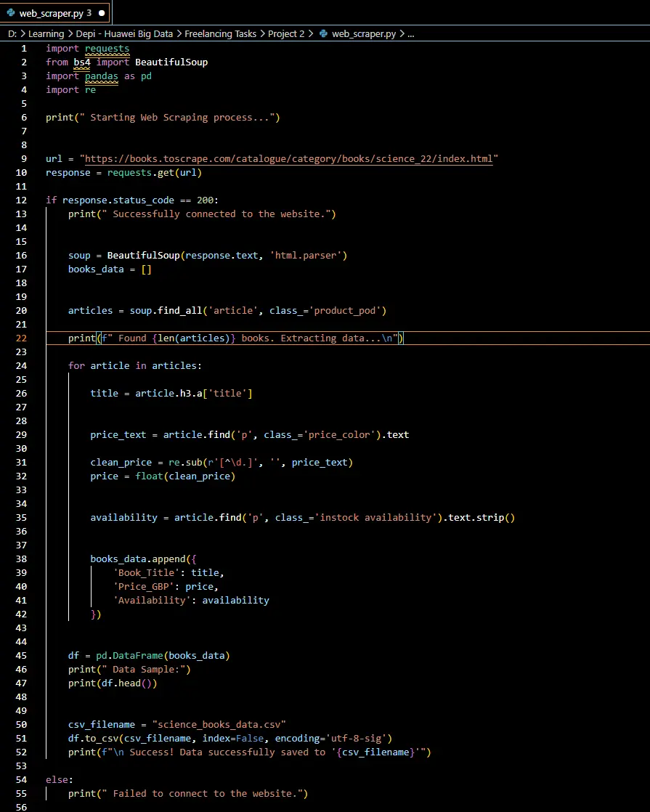This screenshot has height=812, width=650.
Task: Click the underlined 'pandas' module name
Action: click(x=102, y=76)
